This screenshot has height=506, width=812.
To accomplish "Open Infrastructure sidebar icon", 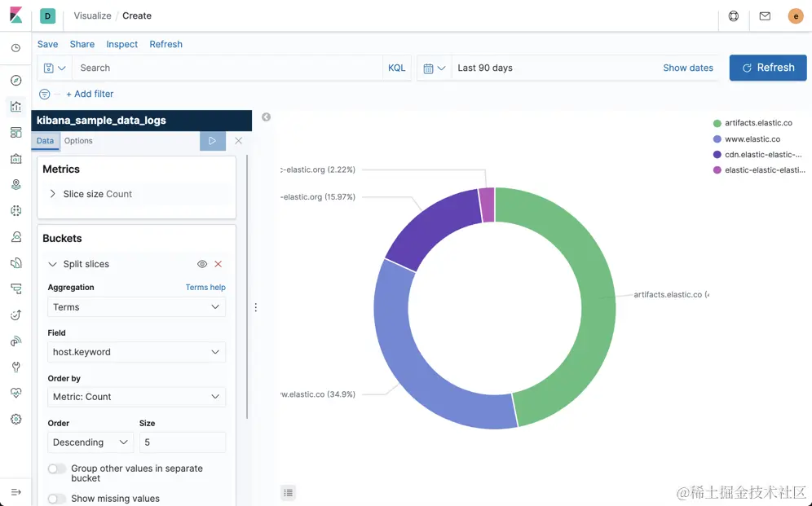I will tap(16, 236).
